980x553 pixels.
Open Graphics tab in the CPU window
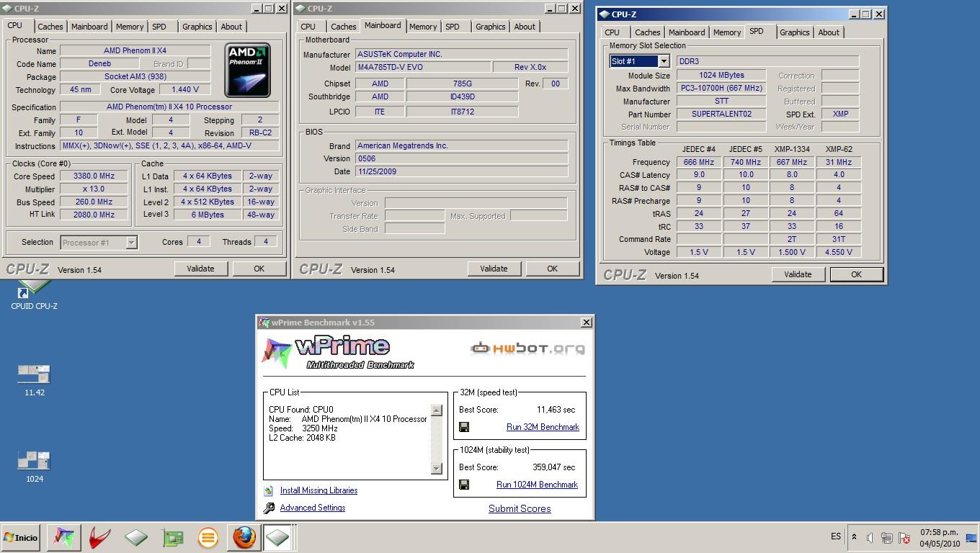click(197, 27)
